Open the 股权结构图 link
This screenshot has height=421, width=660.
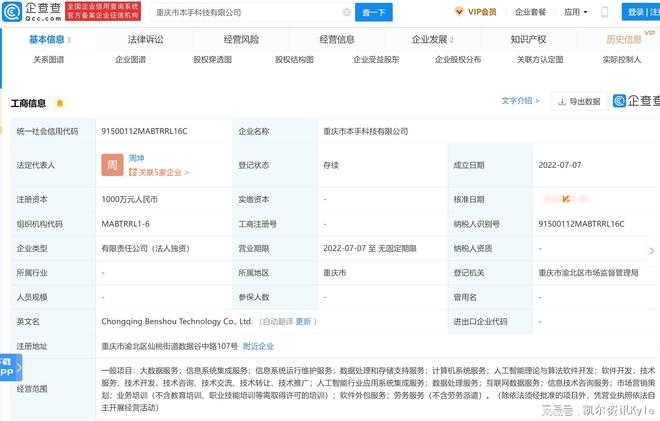click(x=295, y=60)
